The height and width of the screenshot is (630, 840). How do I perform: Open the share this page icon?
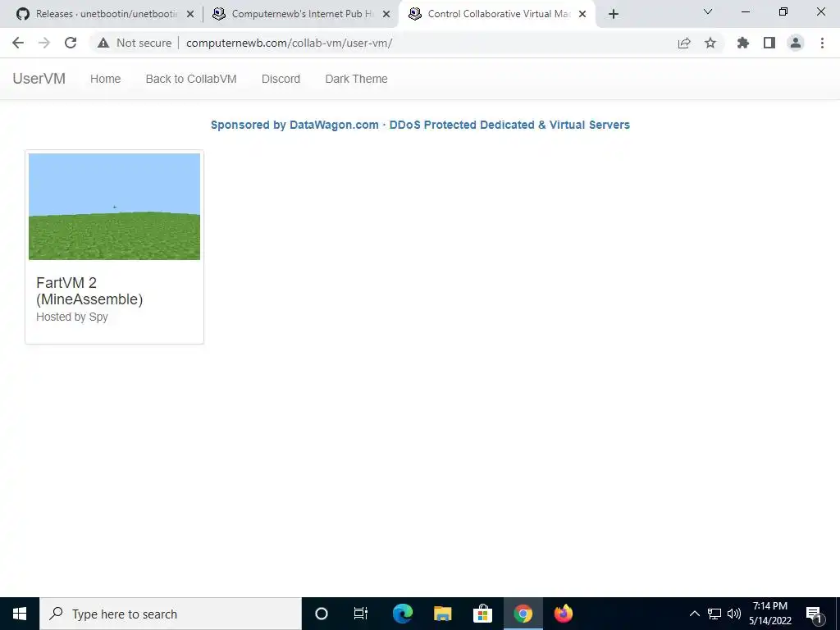684,43
